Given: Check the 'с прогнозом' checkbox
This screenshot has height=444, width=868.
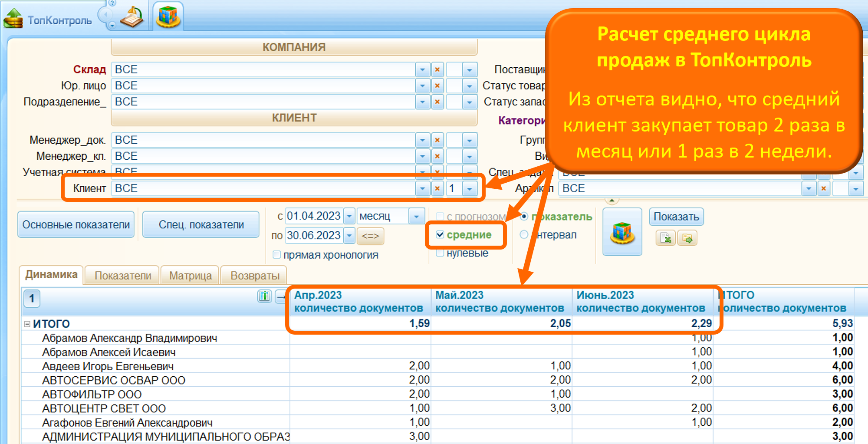Looking at the screenshot, I should point(440,216).
